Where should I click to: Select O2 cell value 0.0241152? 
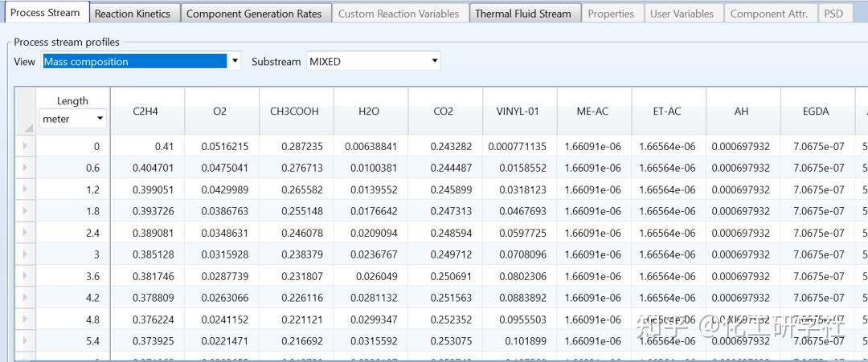pos(222,319)
